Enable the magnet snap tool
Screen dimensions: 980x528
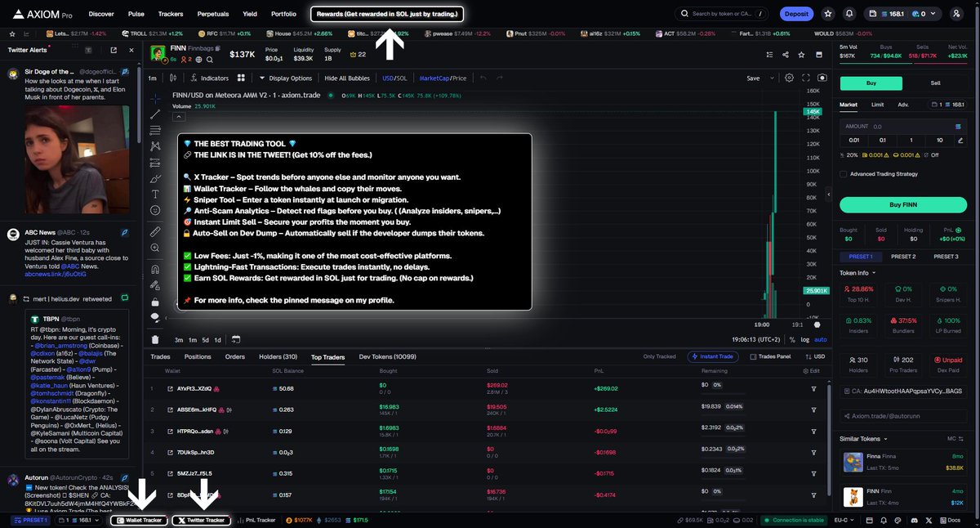(x=155, y=269)
